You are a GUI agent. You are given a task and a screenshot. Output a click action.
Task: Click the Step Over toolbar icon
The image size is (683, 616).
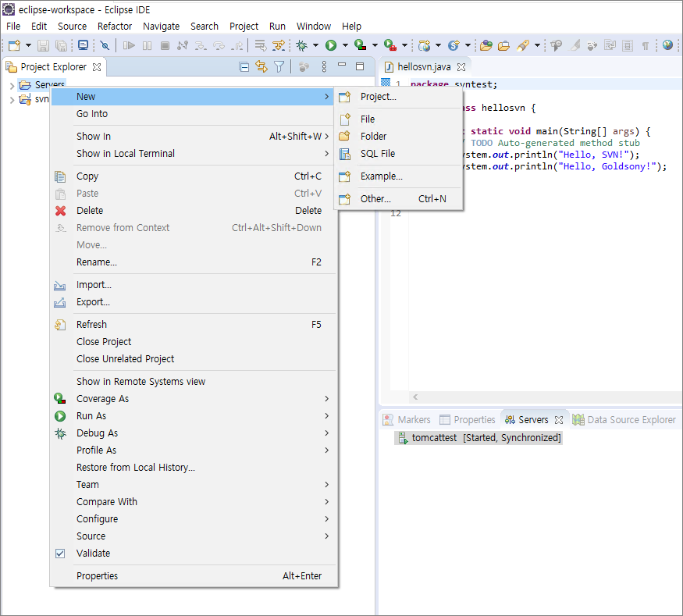point(219,45)
